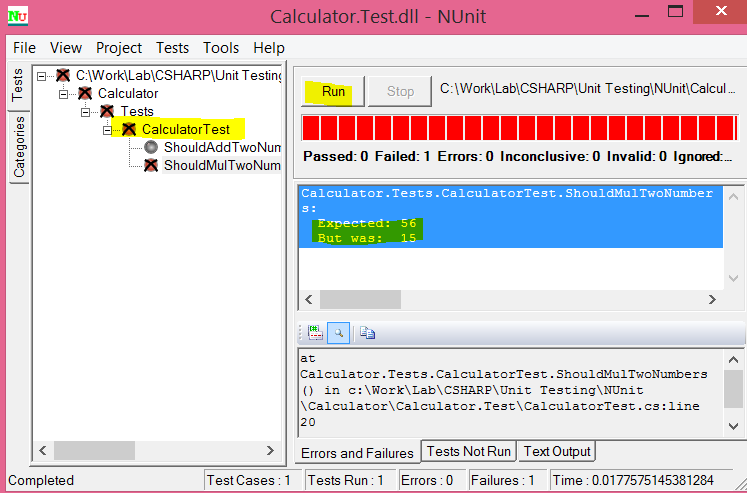Image resolution: width=747 pixels, height=493 pixels.
Task: Collapse the Calculator tree node
Action: (x=64, y=93)
